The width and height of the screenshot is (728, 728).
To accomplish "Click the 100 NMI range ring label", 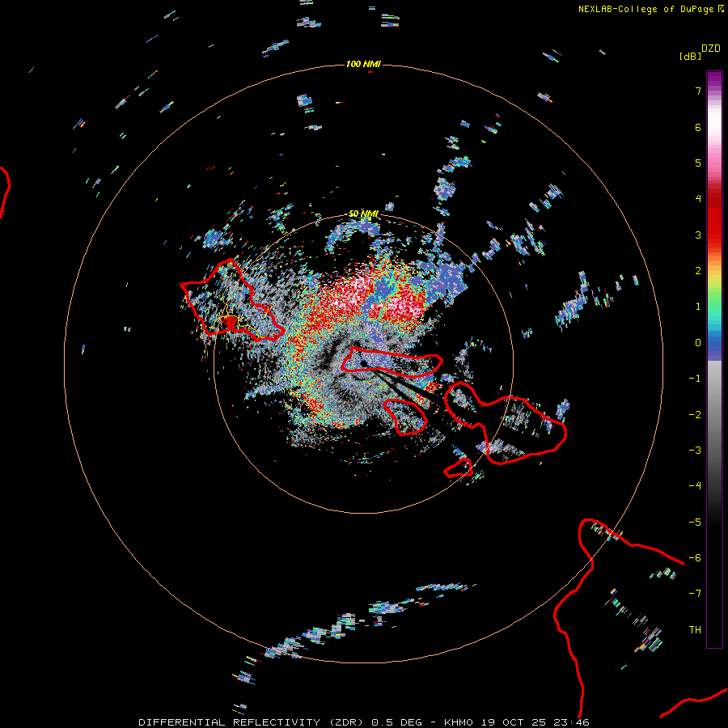I will (x=363, y=64).
